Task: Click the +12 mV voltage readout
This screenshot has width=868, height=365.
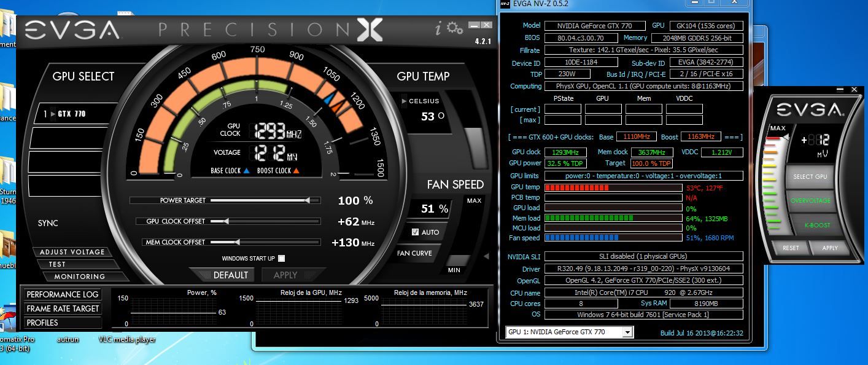Action: (817, 140)
